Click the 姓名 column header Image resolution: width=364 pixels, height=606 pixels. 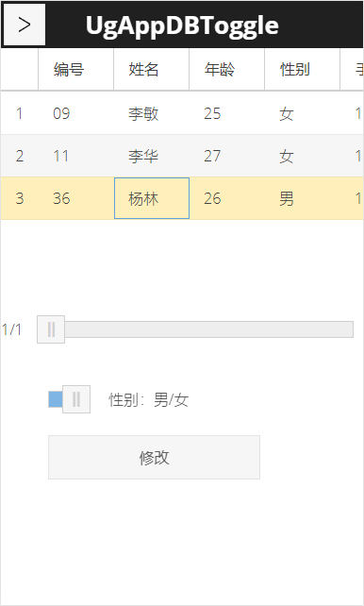(151, 70)
